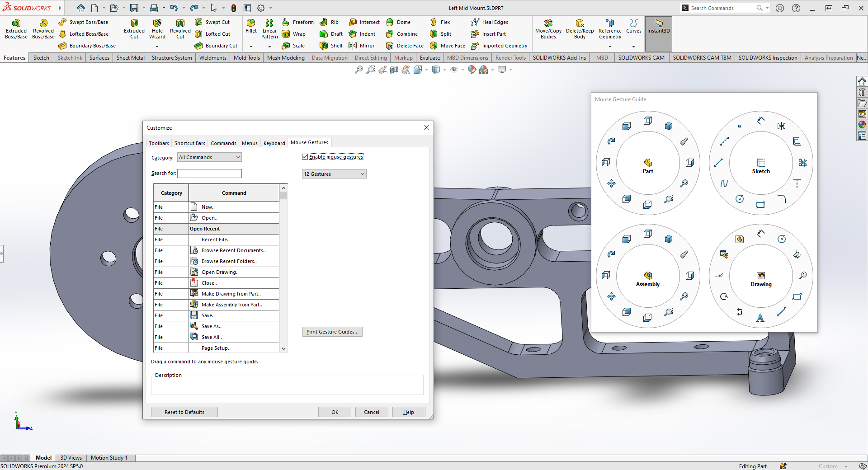Open the Category All Commands dropdown
This screenshot has height=470, width=868.
tap(209, 157)
